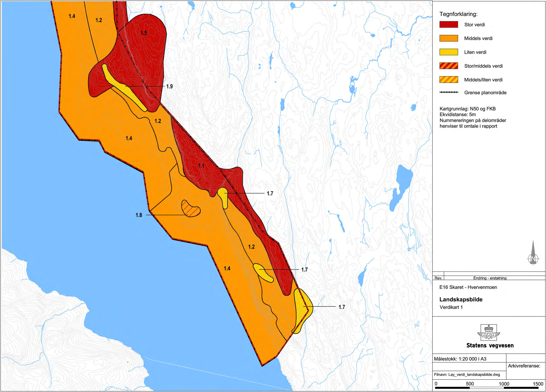Pick the hatched Middels/liten verdi swatch

(x=449, y=80)
